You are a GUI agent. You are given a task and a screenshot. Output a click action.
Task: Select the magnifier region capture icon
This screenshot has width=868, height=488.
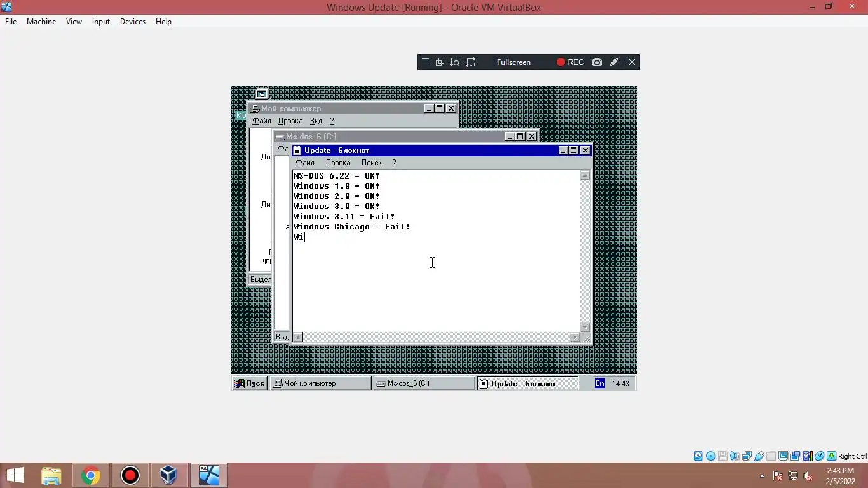455,62
